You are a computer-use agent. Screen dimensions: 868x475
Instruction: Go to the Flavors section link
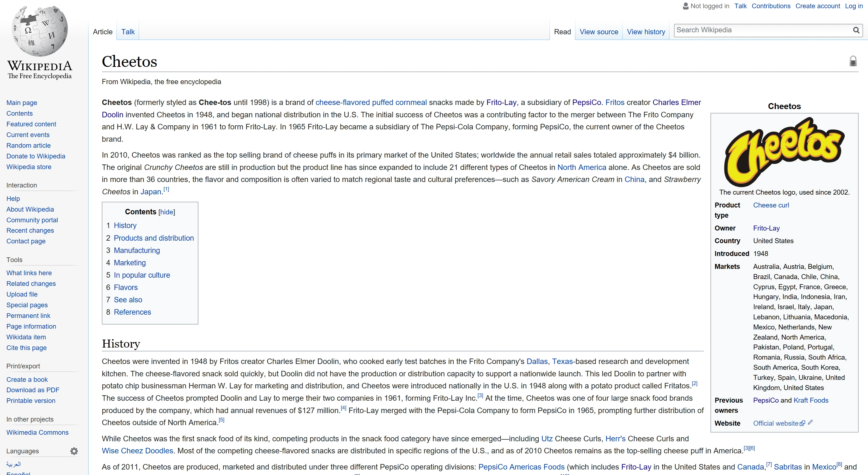(126, 288)
